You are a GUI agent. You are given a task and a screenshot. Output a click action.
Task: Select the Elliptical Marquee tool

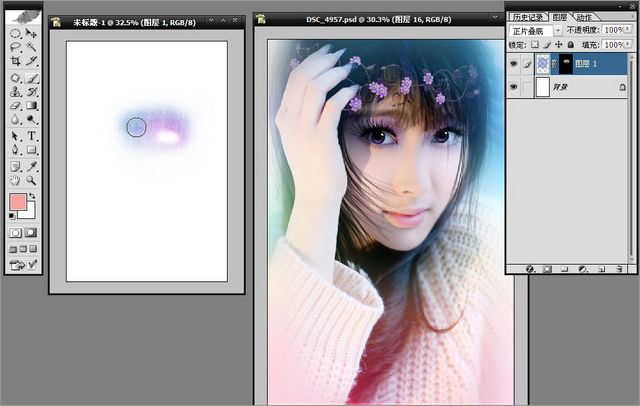coord(15,33)
